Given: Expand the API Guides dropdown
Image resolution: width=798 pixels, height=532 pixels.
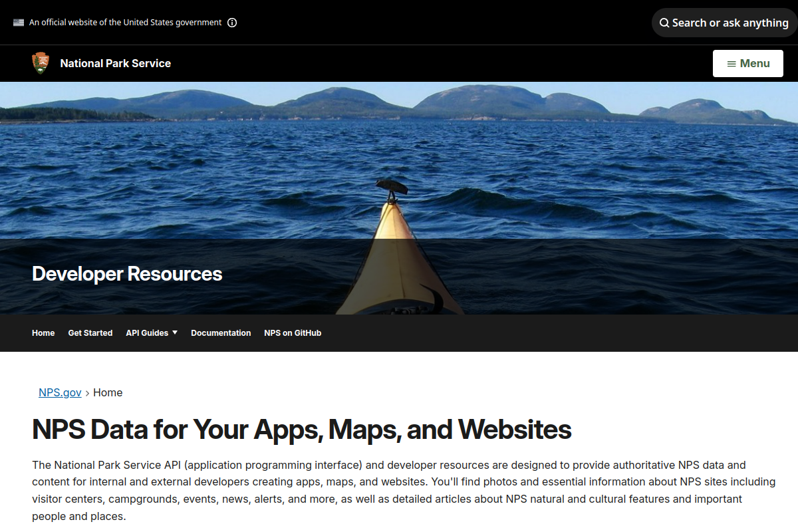Looking at the screenshot, I should click(x=152, y=333).
